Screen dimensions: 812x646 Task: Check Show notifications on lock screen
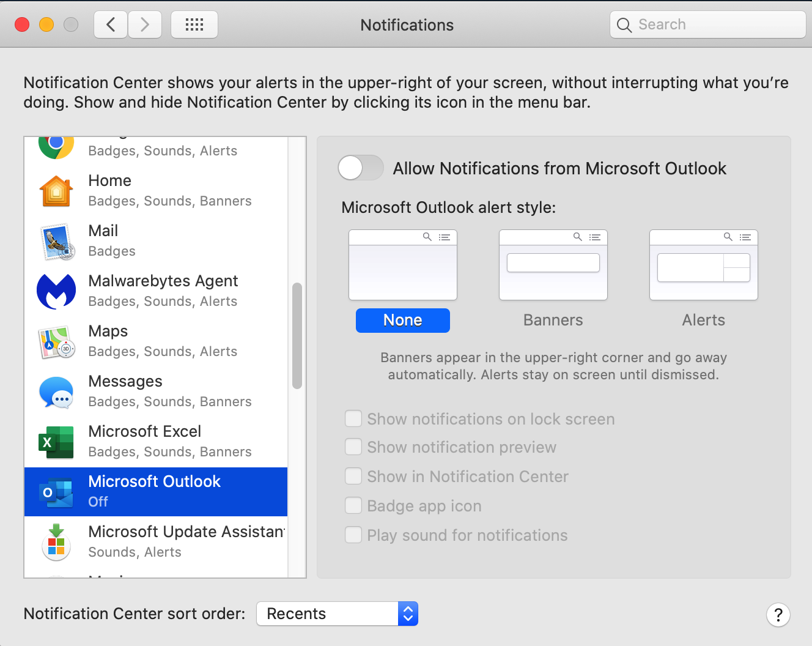click(x=353, y=418)
